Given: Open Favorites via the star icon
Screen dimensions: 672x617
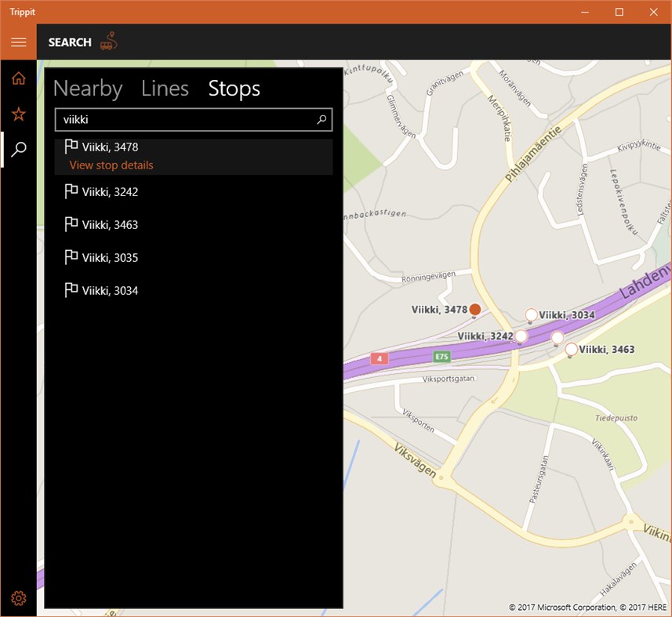Looking at the screenshot, I should coord(18,113).
